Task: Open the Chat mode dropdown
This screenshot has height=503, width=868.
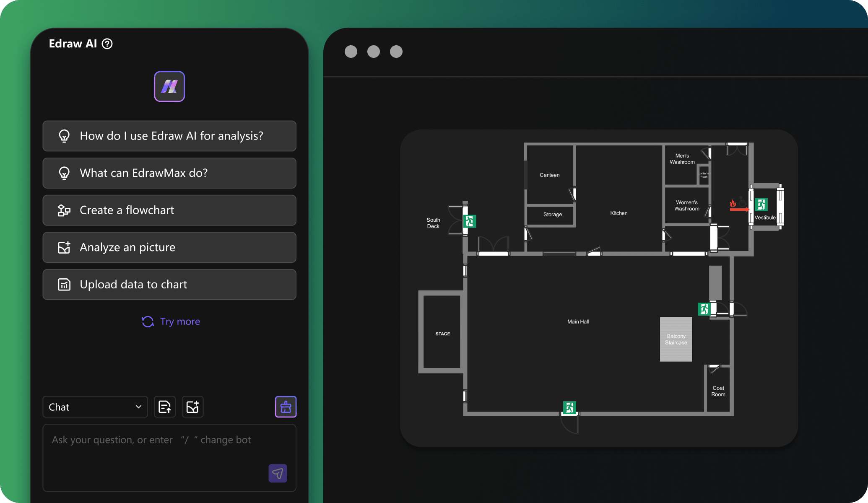Action: [x=94, y=407]
